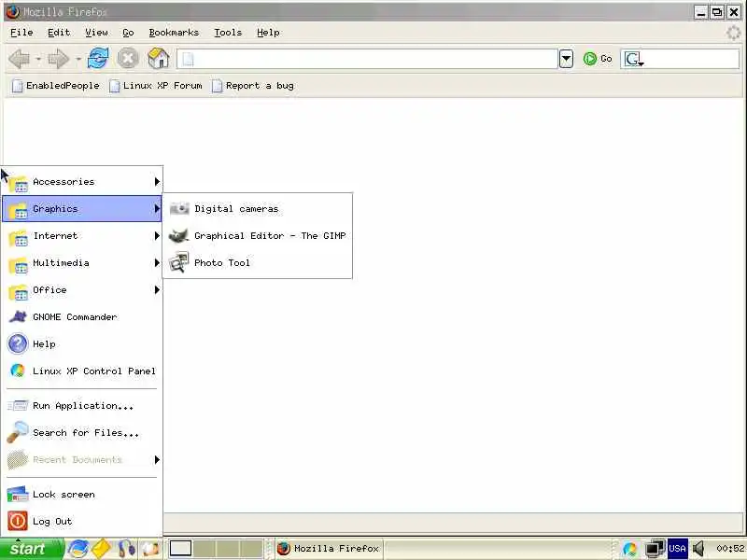This screenshot has height=560, width=747.
Task: Click the GIMP mascot icon
Action: [x=179, y=236]
